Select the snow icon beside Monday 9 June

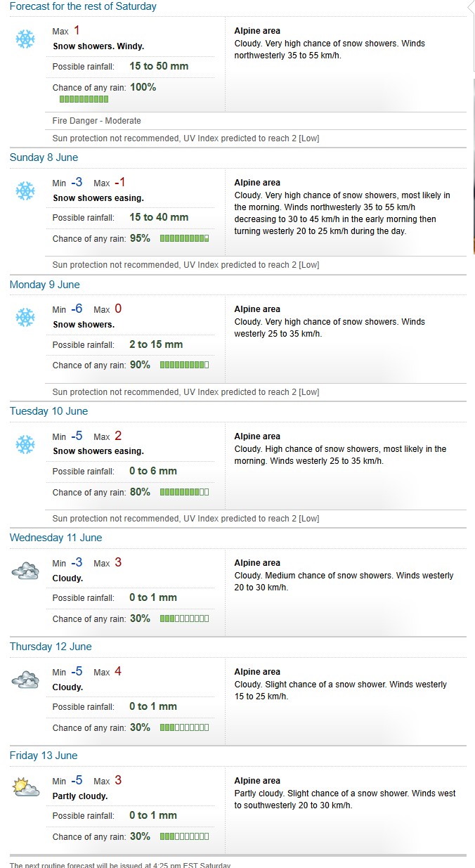(x=25, y=317)
